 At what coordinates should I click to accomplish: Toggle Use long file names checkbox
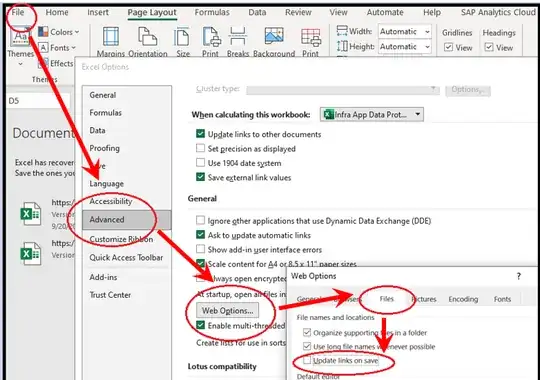click(x=307, y=346)
